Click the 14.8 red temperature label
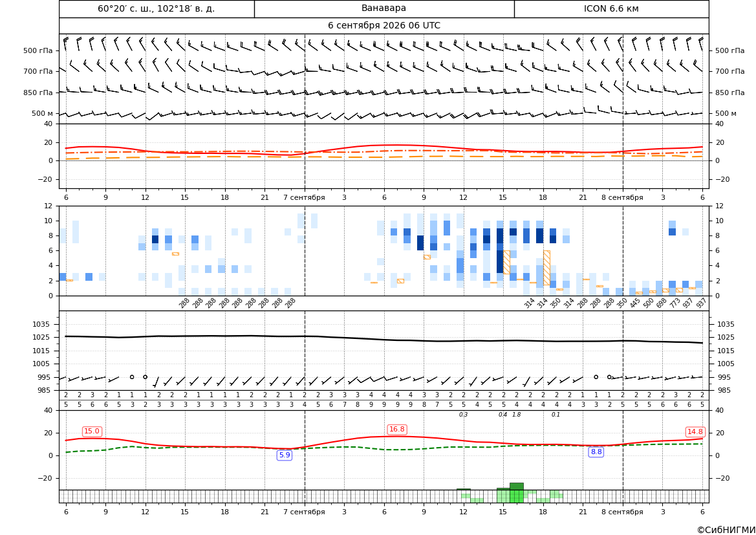This screenshot has width=756, height=535. pos(695,431)
